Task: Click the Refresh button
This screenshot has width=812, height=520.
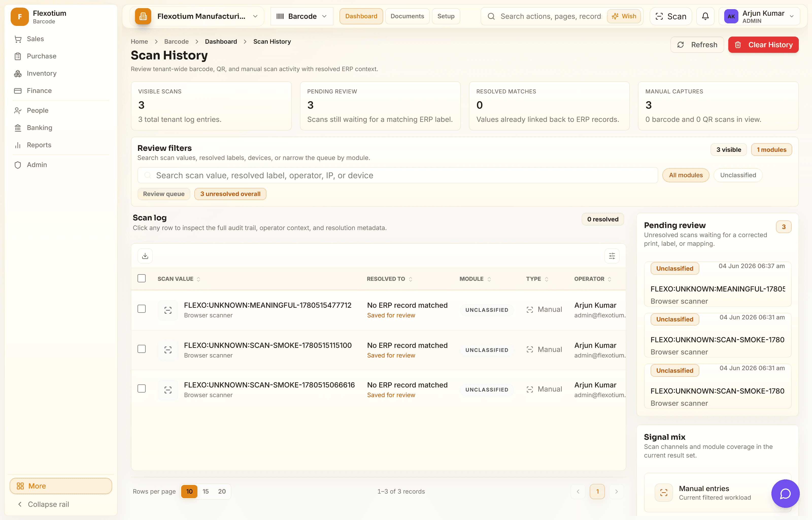Action: tap(697, 45)
